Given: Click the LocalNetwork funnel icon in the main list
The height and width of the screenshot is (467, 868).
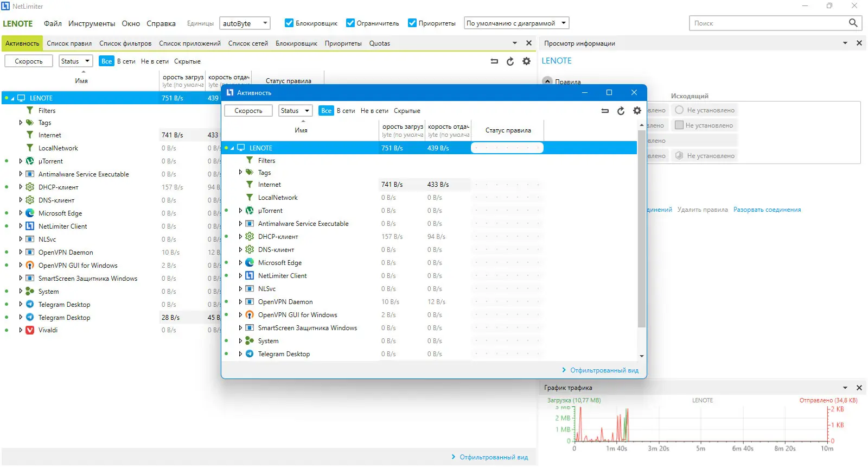Looking at the screenshot, I should pyautogui.click(x=30, y=148).
